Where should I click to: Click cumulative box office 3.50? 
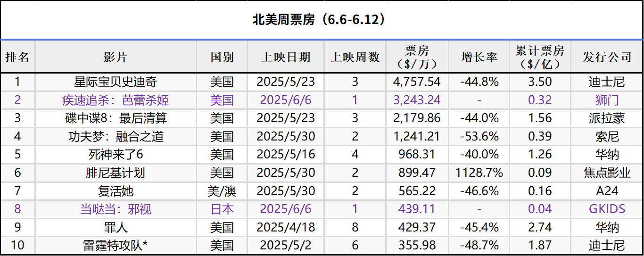[540, 82]
